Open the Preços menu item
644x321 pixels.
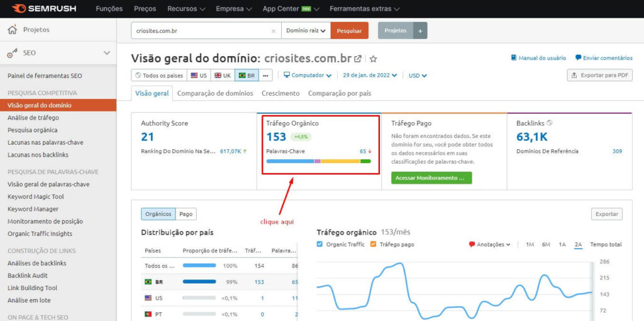[x=145, y=9]
